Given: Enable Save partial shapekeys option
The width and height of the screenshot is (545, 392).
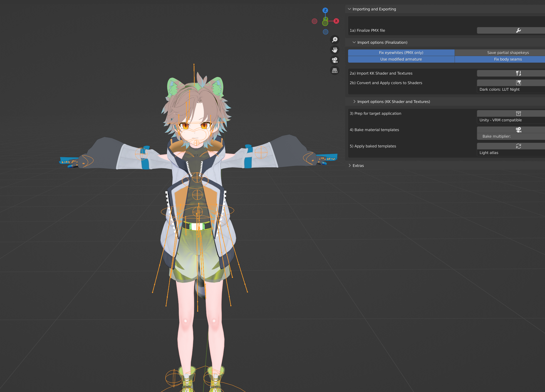Looking at the screenshot, I should [x=508, y=53].
